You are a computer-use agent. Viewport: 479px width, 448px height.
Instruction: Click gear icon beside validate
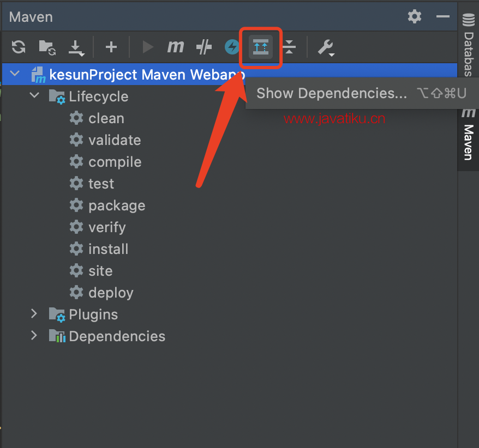click(x=76, y=140)
